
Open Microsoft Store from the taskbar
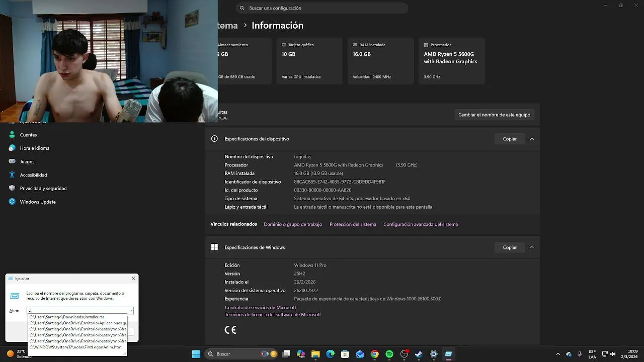click(x=345, y=354)
